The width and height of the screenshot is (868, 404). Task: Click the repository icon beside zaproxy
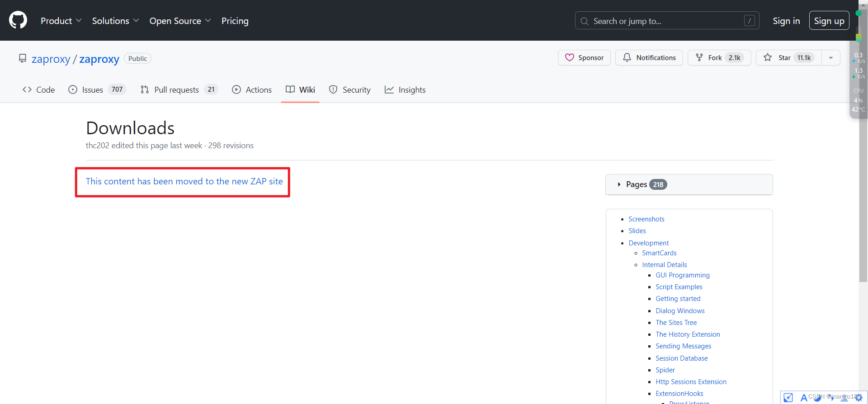point(22,58)
